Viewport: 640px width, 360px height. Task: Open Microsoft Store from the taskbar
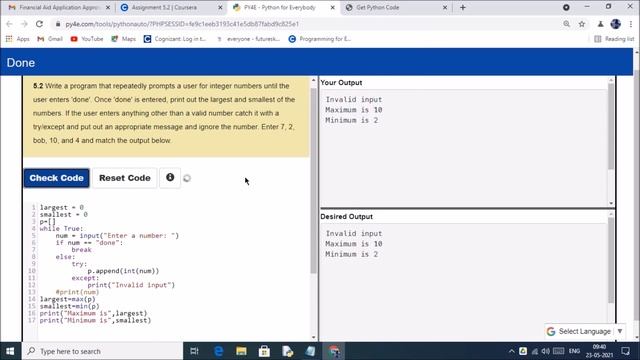[264, 351]
